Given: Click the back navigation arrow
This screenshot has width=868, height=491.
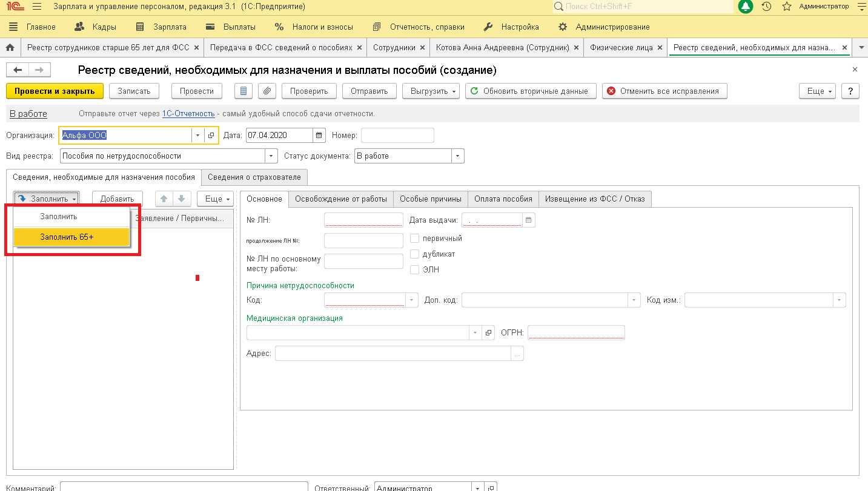Looking at the screenshot, I should [18, 70].
